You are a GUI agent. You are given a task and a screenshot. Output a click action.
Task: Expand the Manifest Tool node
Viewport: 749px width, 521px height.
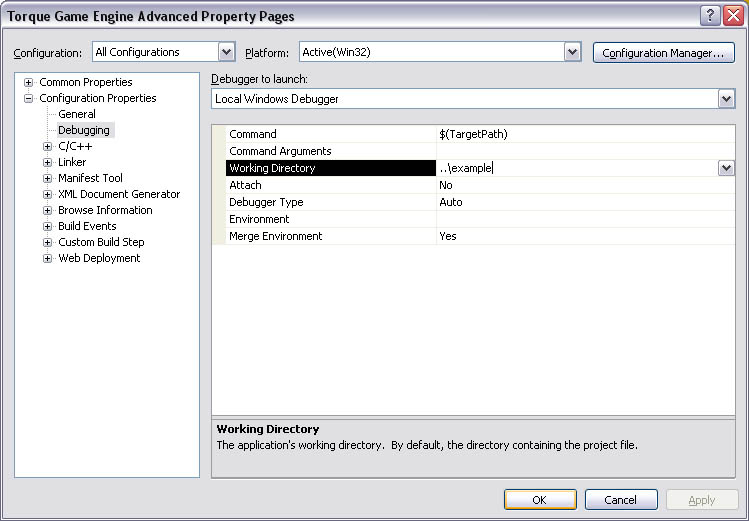pyautogui.click(x=47, y=179)
